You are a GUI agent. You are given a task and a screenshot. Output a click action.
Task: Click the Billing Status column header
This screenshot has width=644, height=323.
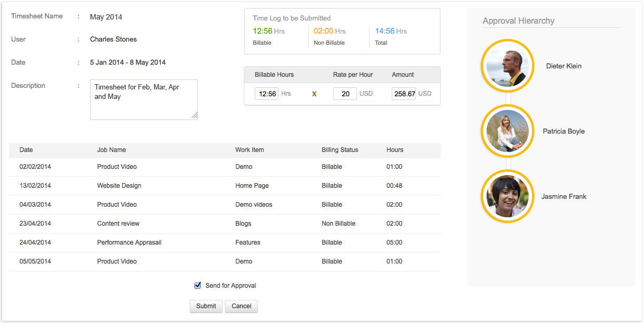340,150
